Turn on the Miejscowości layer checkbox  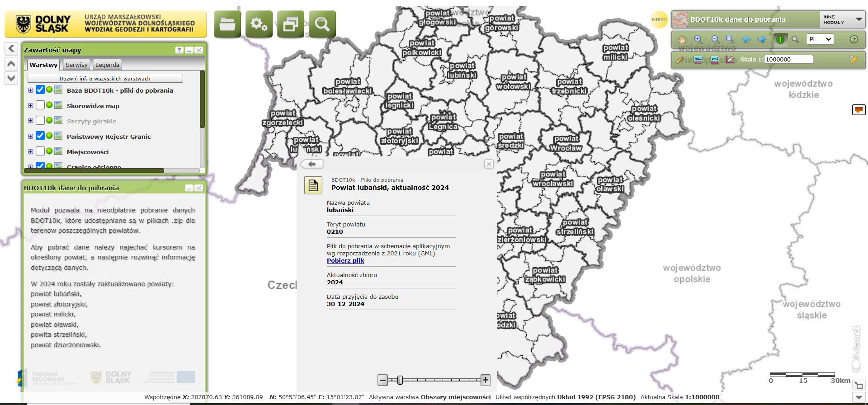pos(40,151)
